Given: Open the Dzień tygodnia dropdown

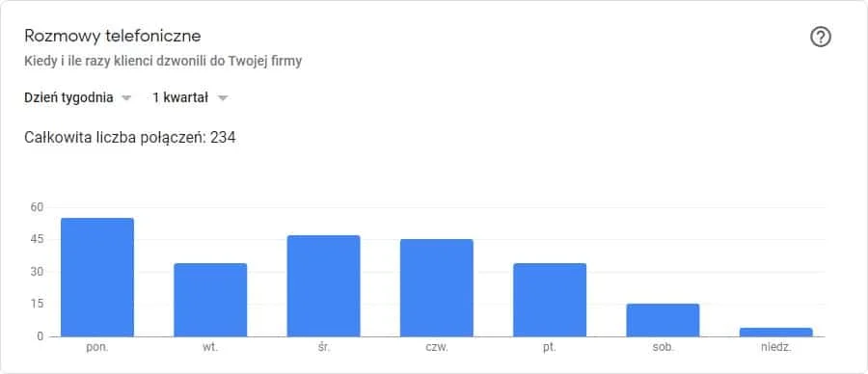Looking at the screenshot, I should coord(78,98).
